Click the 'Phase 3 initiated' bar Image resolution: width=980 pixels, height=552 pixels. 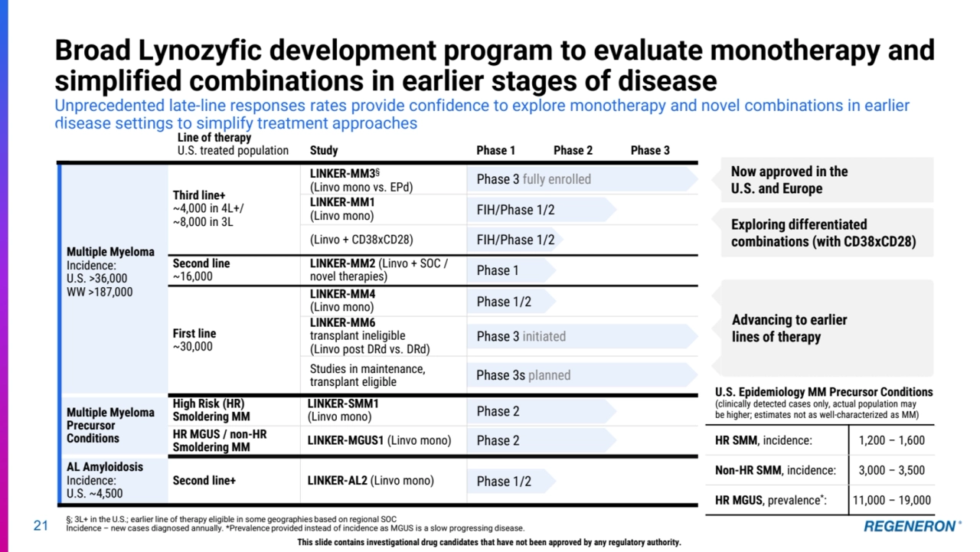click(x=582, y=336)
